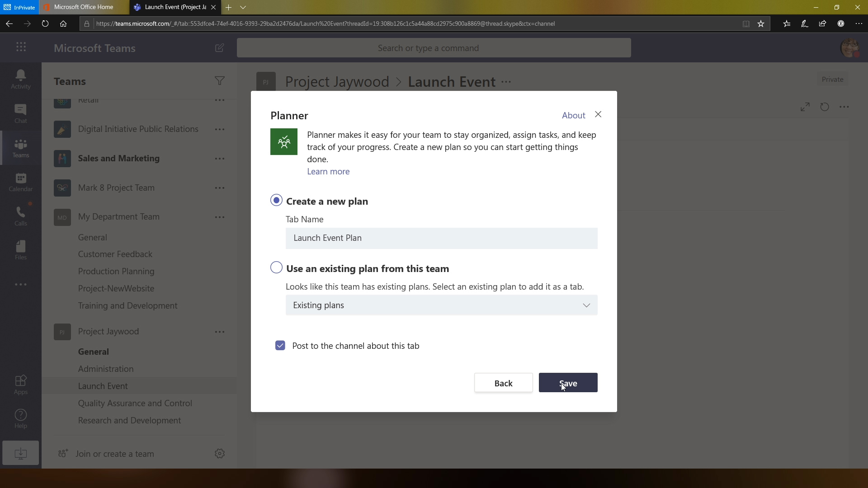The image size is (868, 488).
Task: Open the Existing plans dropdown
Action: coord(441,305)
